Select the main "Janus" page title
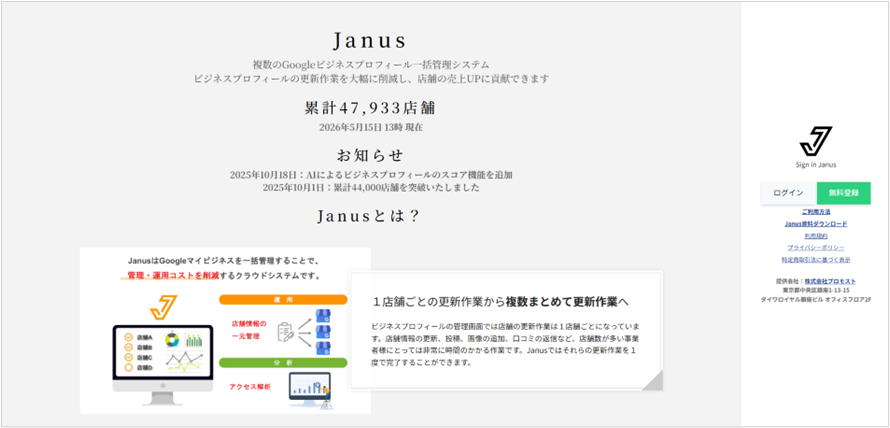The width and height of the screenshot is (890, 428). (370, 41)
